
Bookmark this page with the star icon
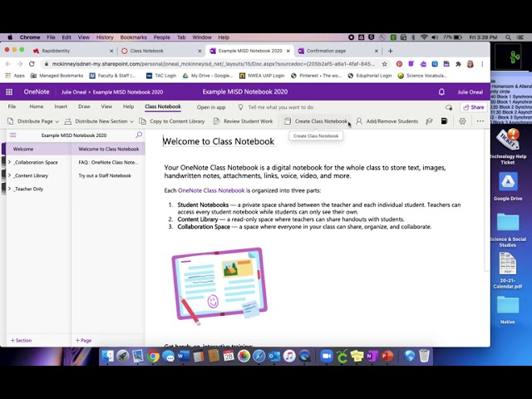coord(384,64)
